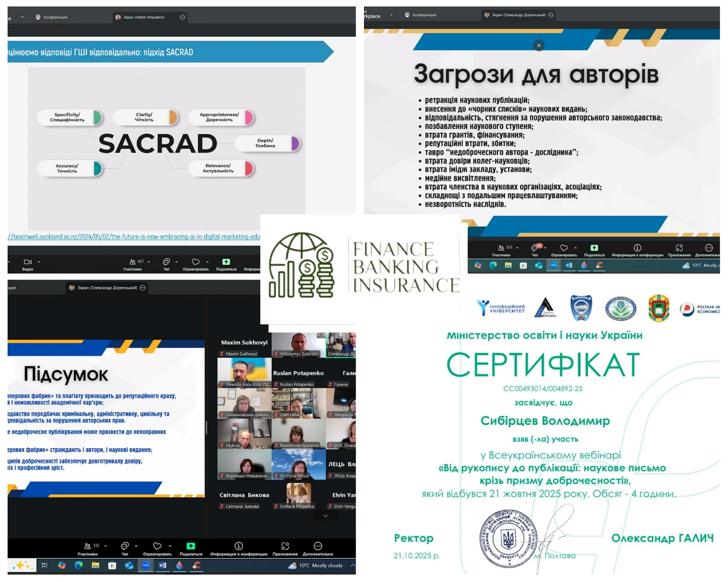Click ellipsis icon beside Artem Artyukhov screen tab

point(182,17)
